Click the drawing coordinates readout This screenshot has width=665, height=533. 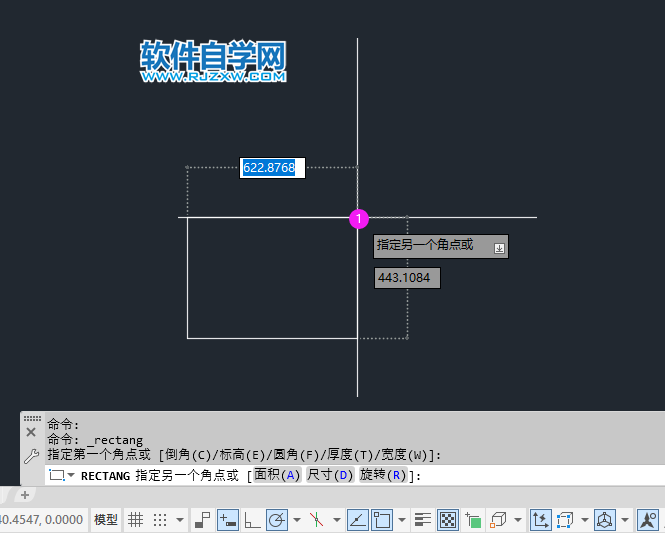(42, 520)
